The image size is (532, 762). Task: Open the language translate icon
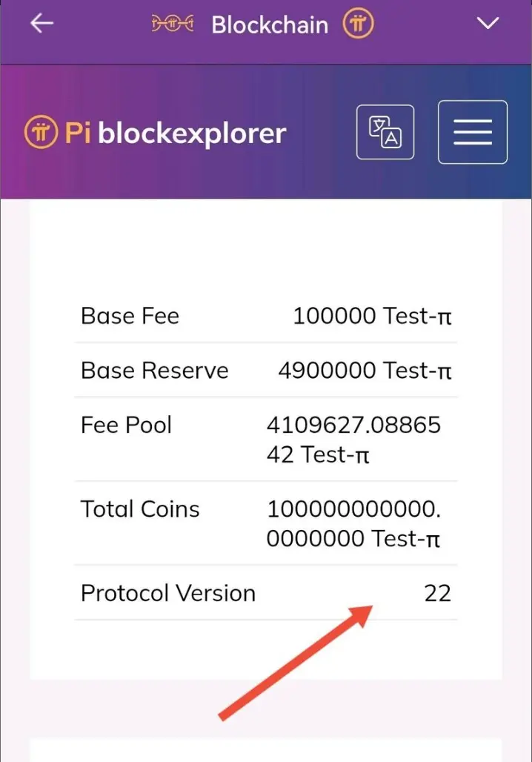(385, 132)
